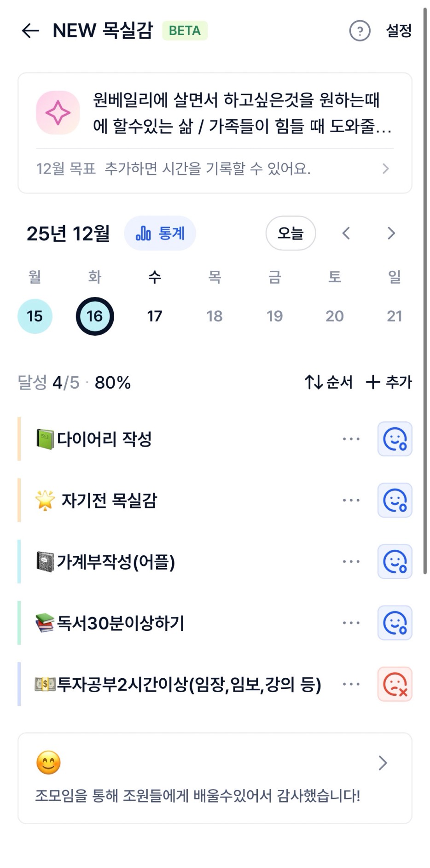The image size is (430, 868).
Task: Open the help question mark icon
Action: [x=360, y=31]
